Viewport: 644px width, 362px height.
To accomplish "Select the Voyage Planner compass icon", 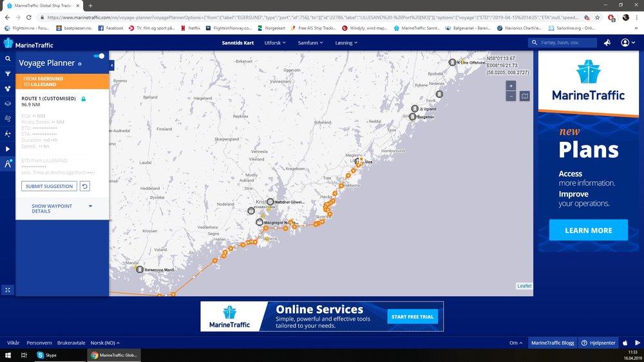I will [x=7, y=164].
